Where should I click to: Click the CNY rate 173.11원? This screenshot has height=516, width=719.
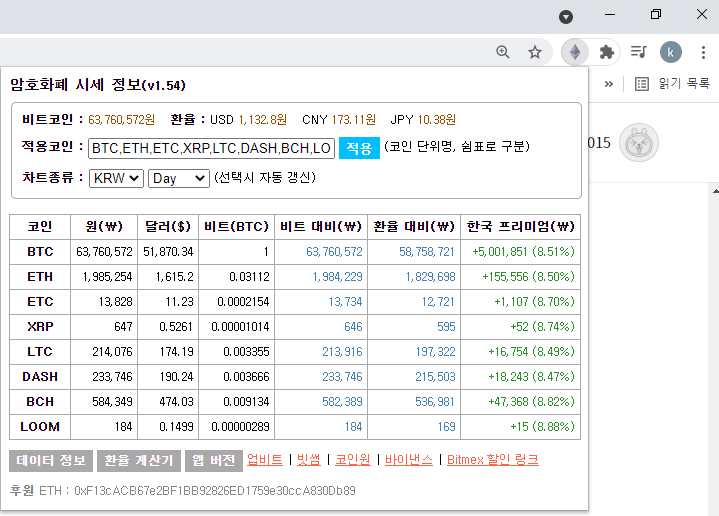354,120
